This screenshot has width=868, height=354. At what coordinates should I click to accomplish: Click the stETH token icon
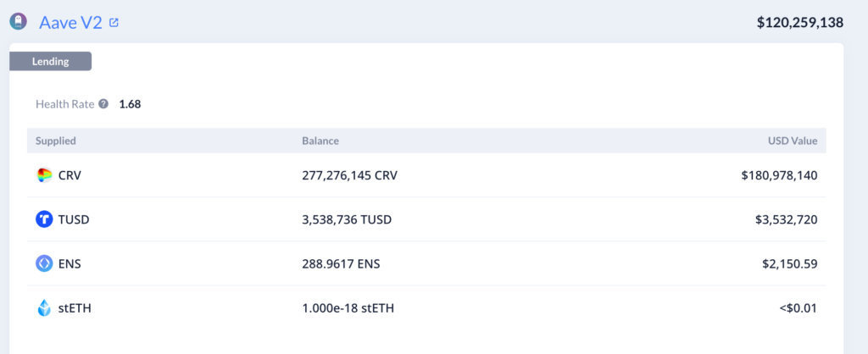pos(45,308)
